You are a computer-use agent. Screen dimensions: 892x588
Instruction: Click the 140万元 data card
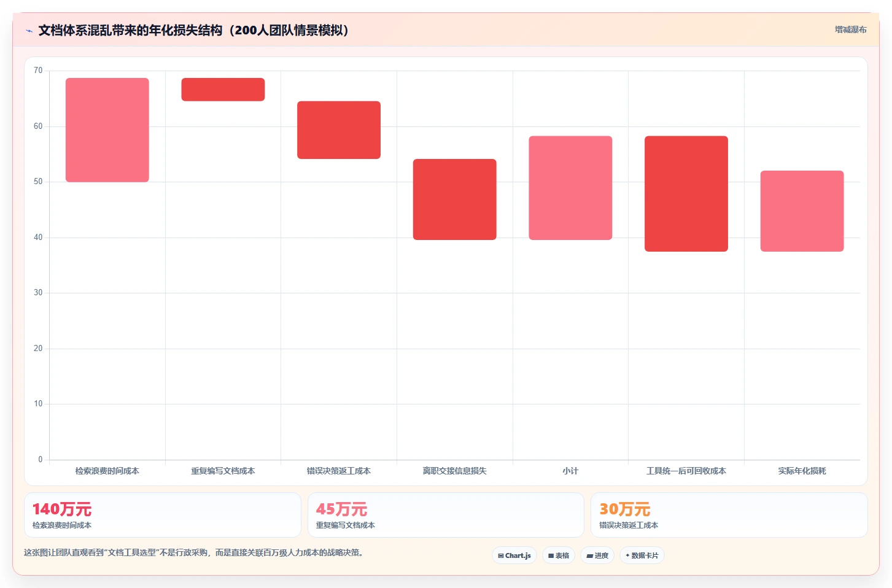tap(163, 515)
